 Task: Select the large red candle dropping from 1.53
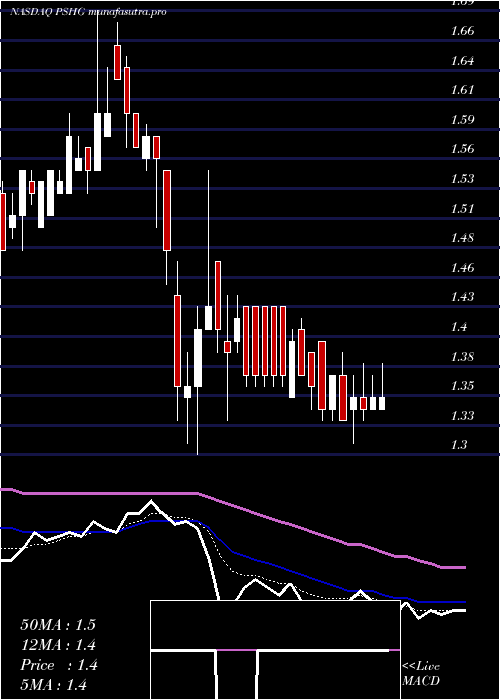[167, 210]
